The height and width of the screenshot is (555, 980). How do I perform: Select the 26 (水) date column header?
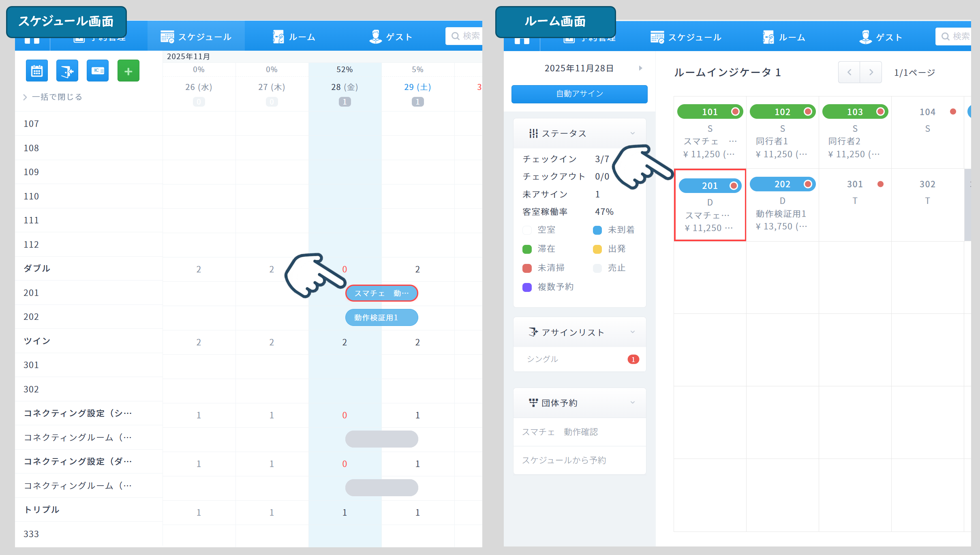point(199,87)
